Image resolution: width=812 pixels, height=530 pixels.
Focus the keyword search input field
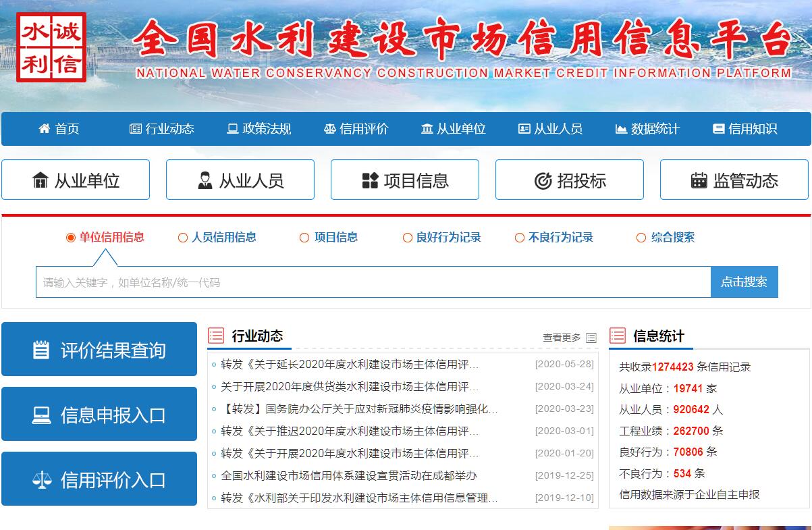(373, 282)
